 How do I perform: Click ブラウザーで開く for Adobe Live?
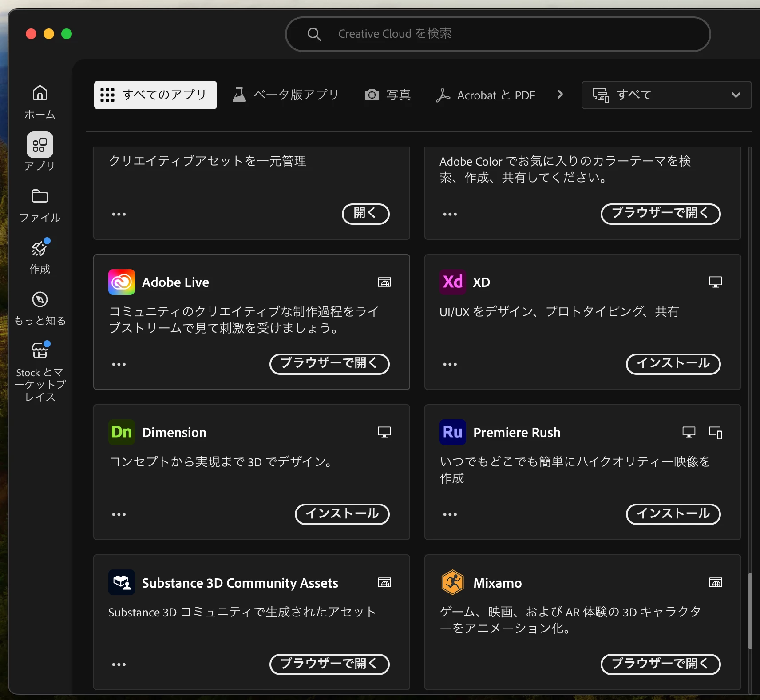click(x=329, y=364)
